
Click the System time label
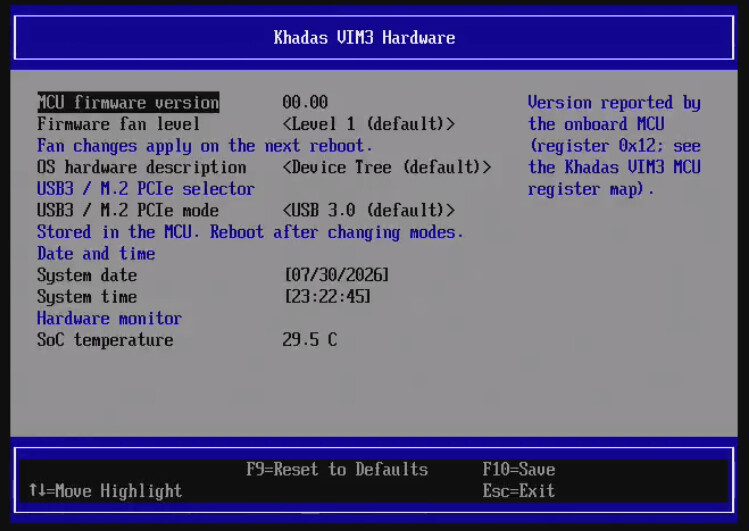87,297
